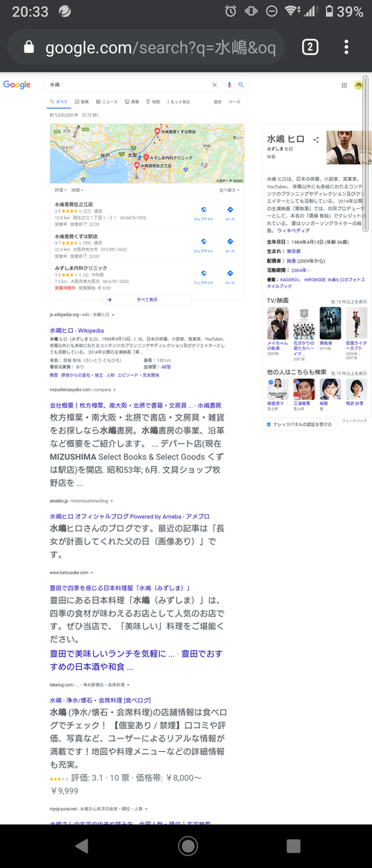This screenshot has width=372, height=868.
Task: Open the 水嶋ヒロ - Wikipedia result
Action: (77, 331)
